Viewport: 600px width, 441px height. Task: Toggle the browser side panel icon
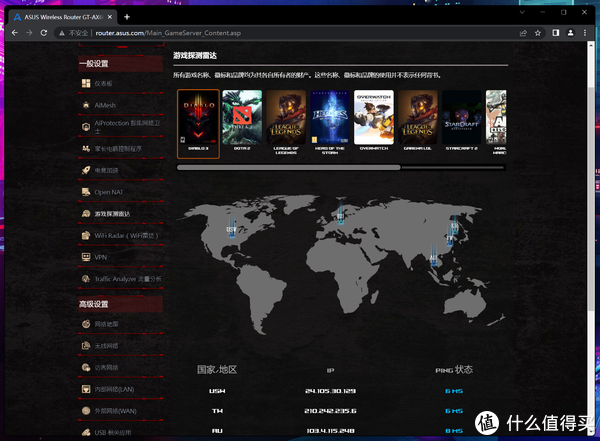point(556,33)
